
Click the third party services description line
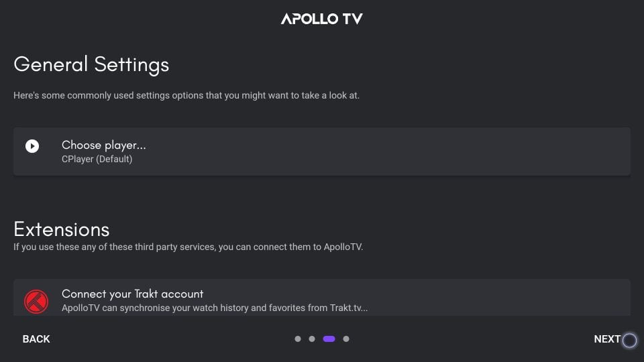pyautogui.click(x=188, y=247)
